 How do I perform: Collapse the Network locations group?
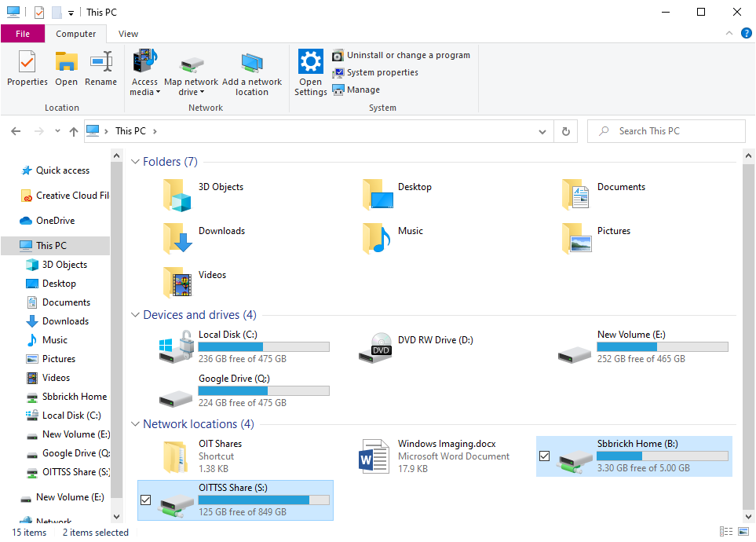135,423
